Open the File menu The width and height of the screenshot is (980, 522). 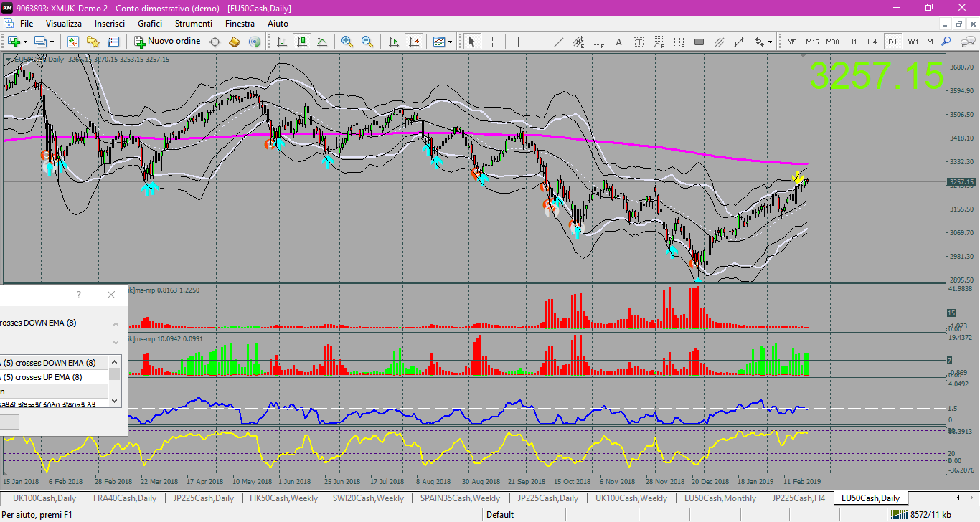point(27,24)
